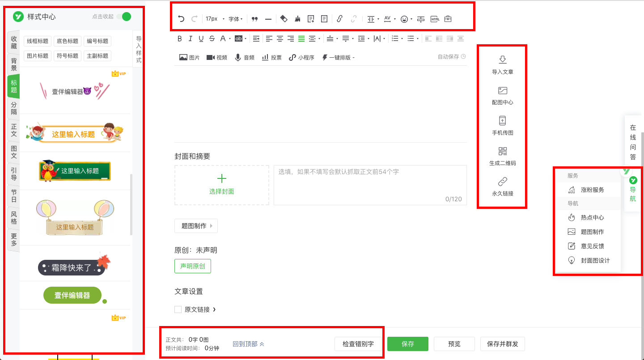This screenshot has height=360, width=644.
Task: Toggle bold formatting
Action: [180, 39]
